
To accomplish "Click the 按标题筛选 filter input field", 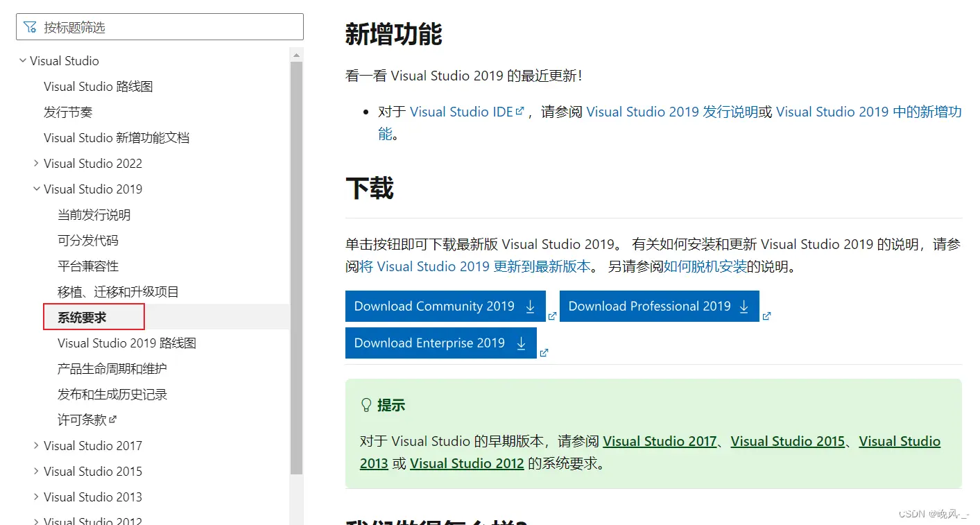I will (160, 27).
